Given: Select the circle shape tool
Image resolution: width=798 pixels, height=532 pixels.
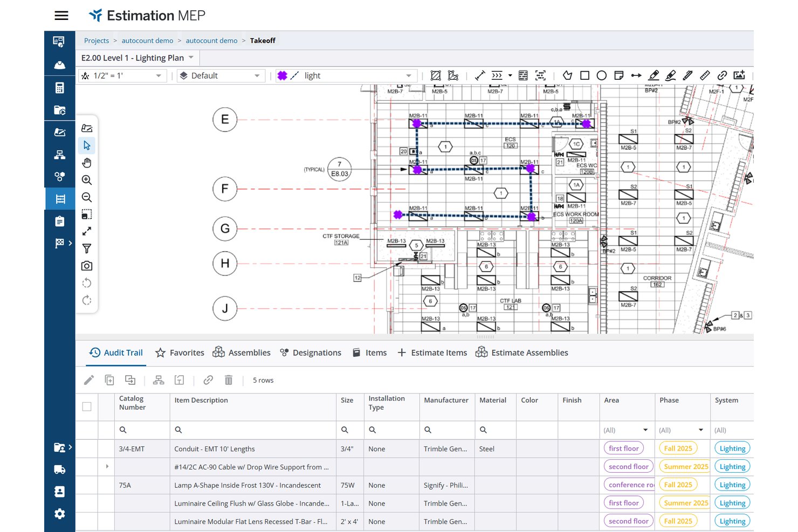Looking at the screenshot, I should (602, 75).
